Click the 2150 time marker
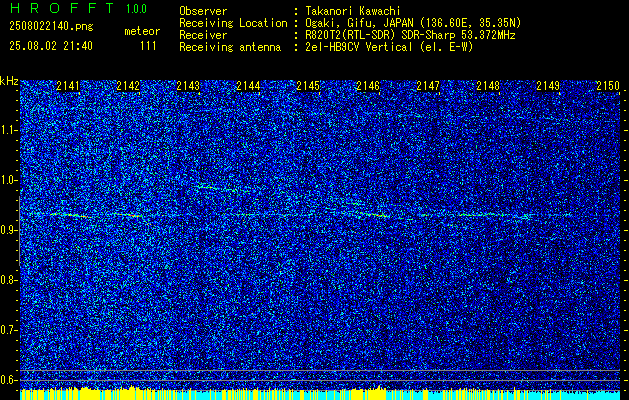 click(x=608, y=86)
